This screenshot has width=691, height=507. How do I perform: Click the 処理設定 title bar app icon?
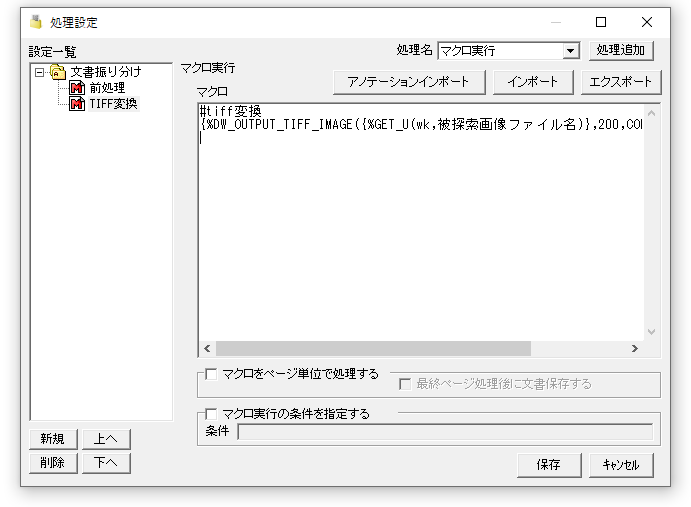(x=36, y=22)
